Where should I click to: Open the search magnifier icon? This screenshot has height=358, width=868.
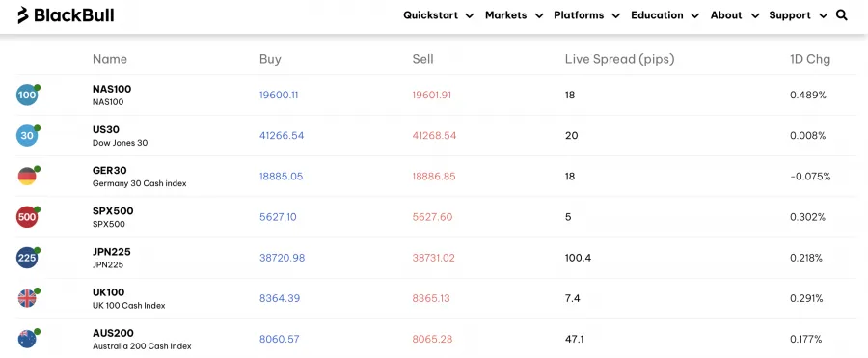click(x=841, y=15)
